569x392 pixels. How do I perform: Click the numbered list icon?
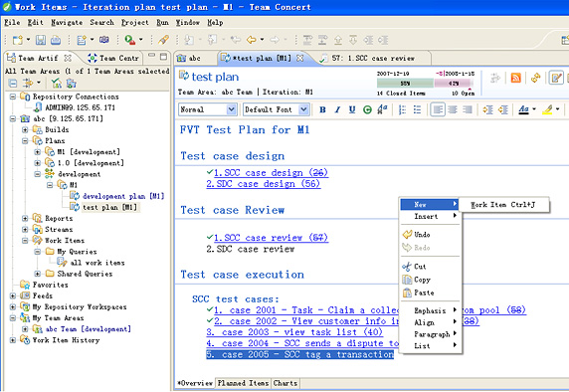click(x=402, y=109)
